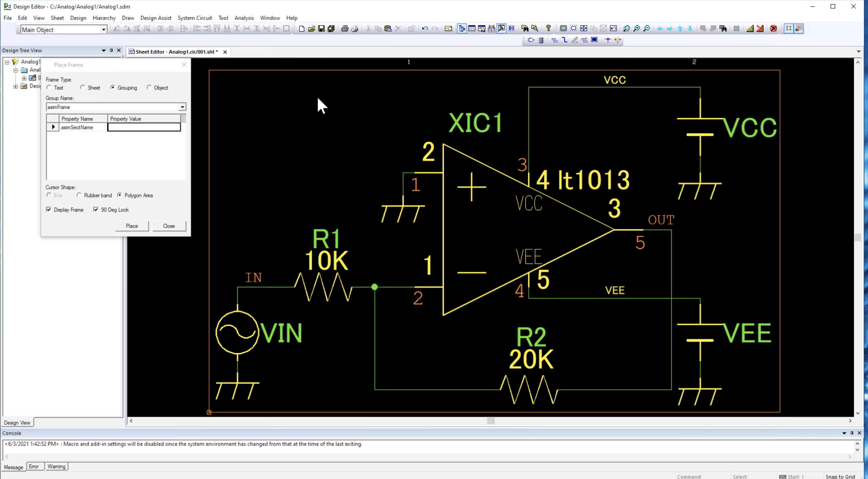Open the Design Assist menu
The image size is (868, 479).
pyautogui.click(x=156, y=18)
